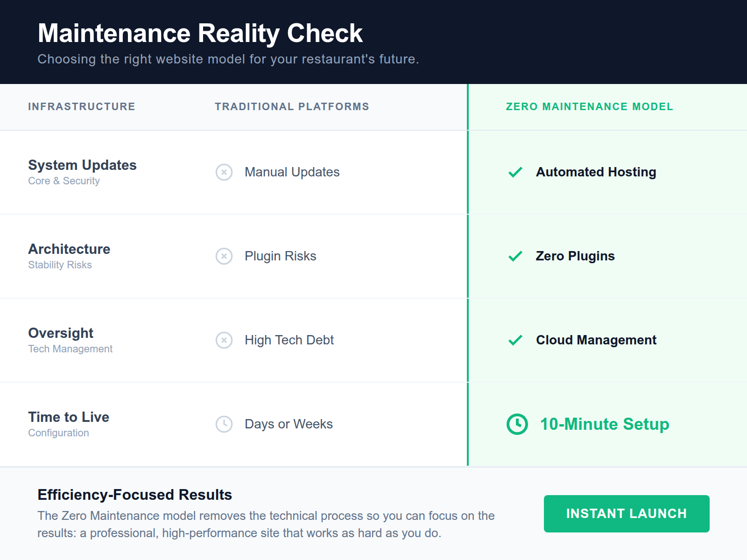The width and height of the screenshot is (747, 560).
Task: Click the checkmark beside Zero Plugins
Action: pos(515,256)
